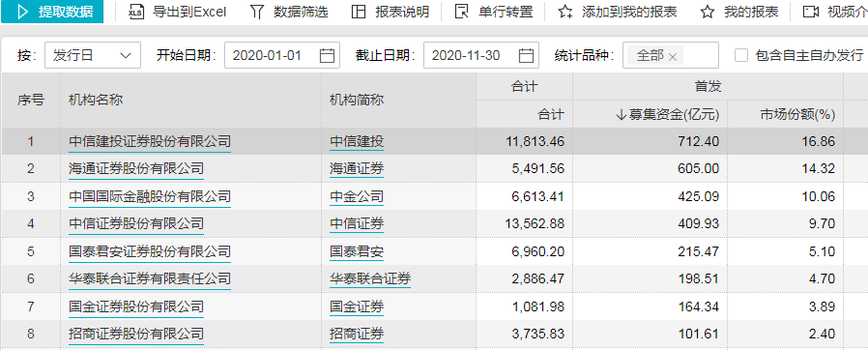Click the 添加到我的报表 star-plus icon
The height and width of the screenshot is (350, 868).
pos(564,12)
